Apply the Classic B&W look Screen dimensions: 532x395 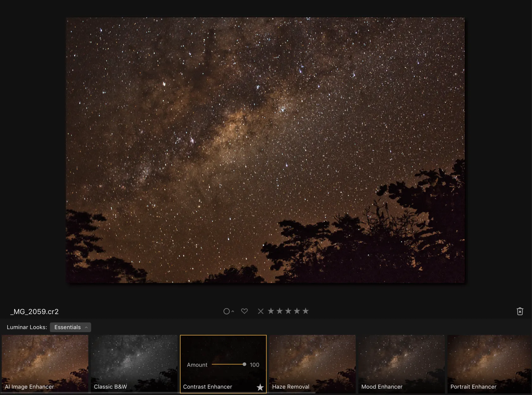click(134, 363)
